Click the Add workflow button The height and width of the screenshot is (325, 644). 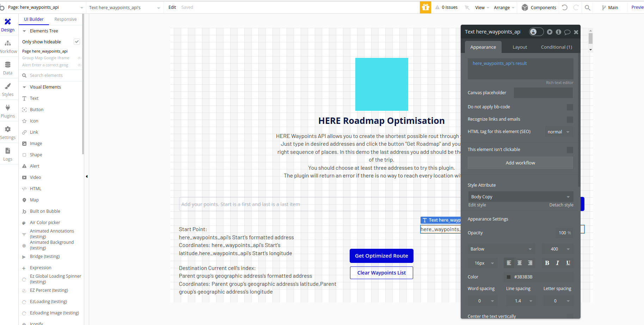520,163
